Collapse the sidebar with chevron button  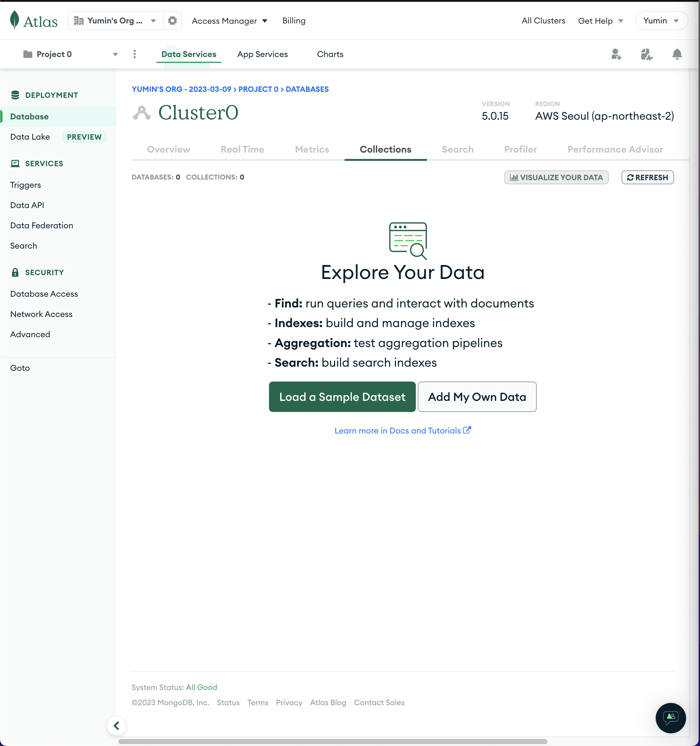116,726
